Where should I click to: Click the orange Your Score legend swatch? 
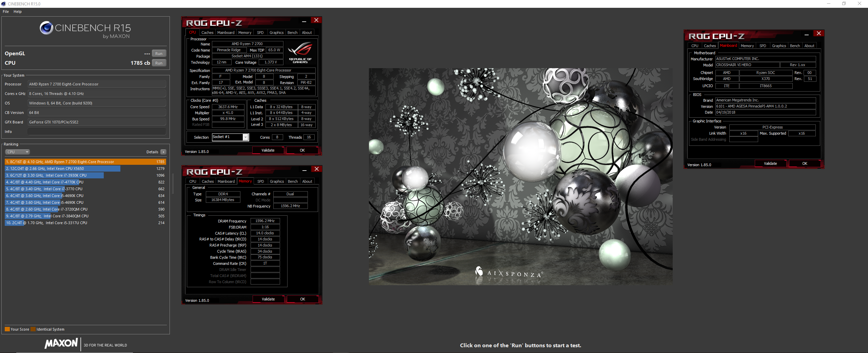(7, 329)
